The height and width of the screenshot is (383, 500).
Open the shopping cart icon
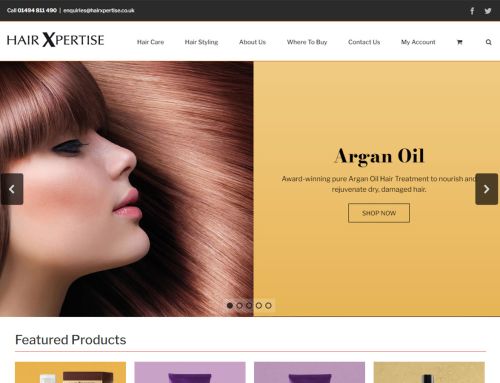point(459,42)
